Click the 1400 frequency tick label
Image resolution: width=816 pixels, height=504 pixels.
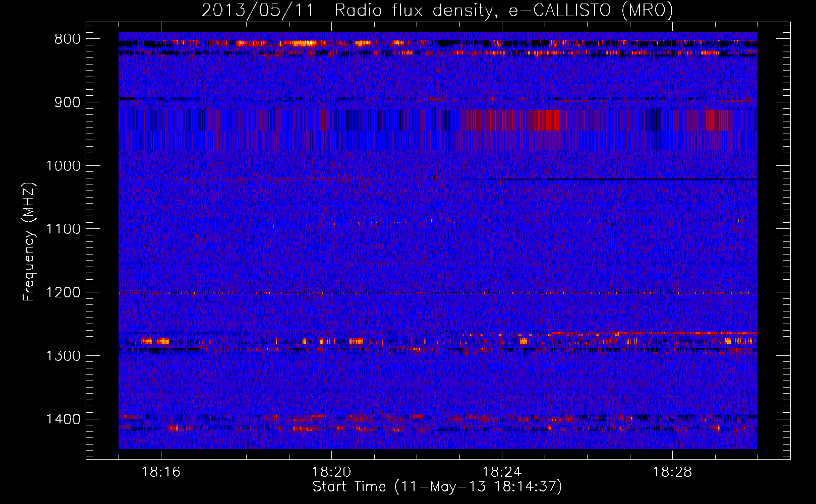(63, 419)
